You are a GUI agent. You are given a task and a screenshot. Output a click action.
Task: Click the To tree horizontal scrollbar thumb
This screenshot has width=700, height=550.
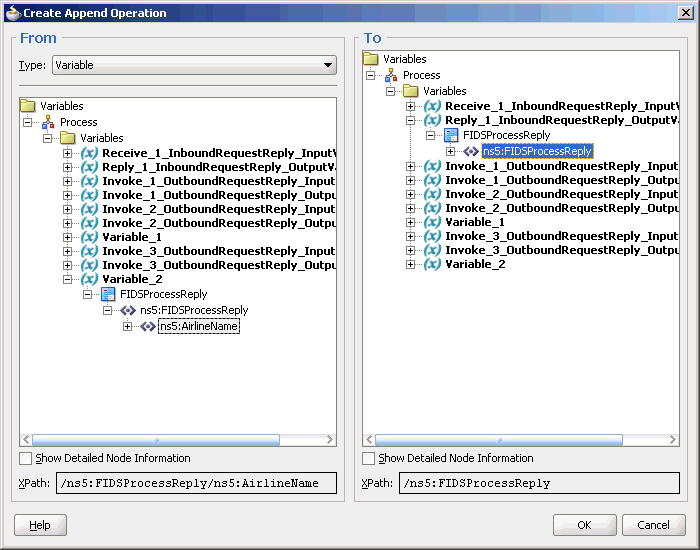[499, 440]
